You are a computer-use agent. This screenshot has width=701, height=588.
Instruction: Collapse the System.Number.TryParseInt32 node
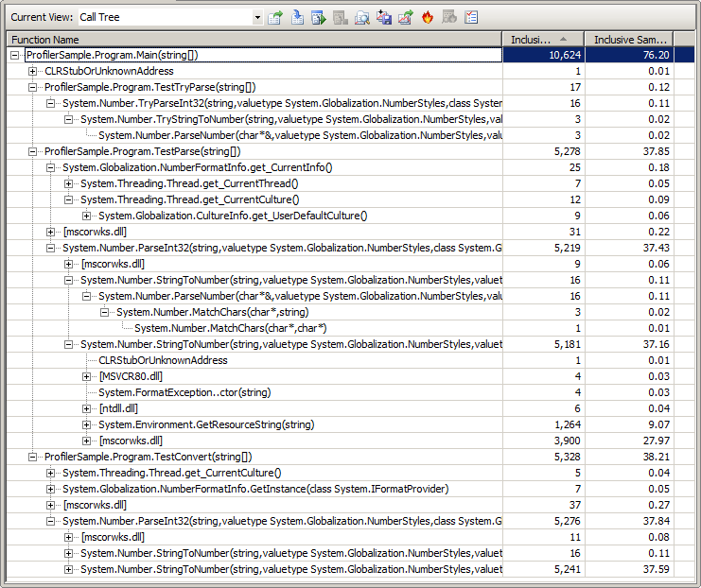pyautogui.click(x=50, y=104)
